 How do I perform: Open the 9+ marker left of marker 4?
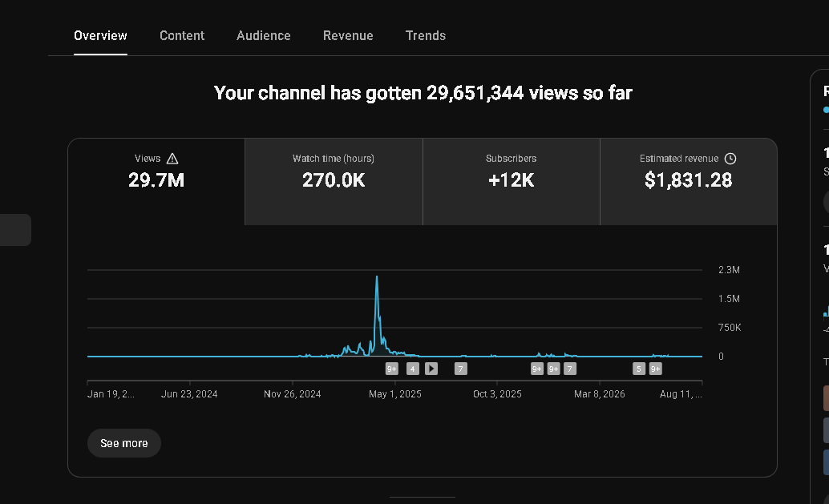tap(392, 369)
